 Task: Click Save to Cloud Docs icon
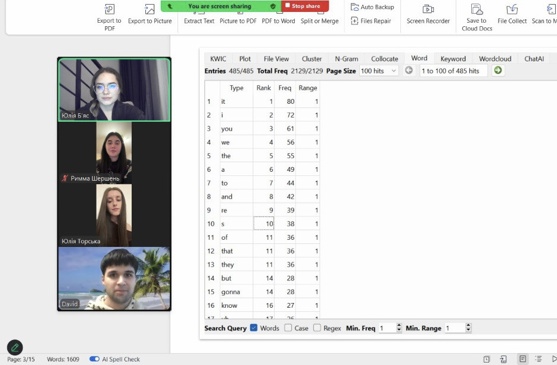point(477,9)
